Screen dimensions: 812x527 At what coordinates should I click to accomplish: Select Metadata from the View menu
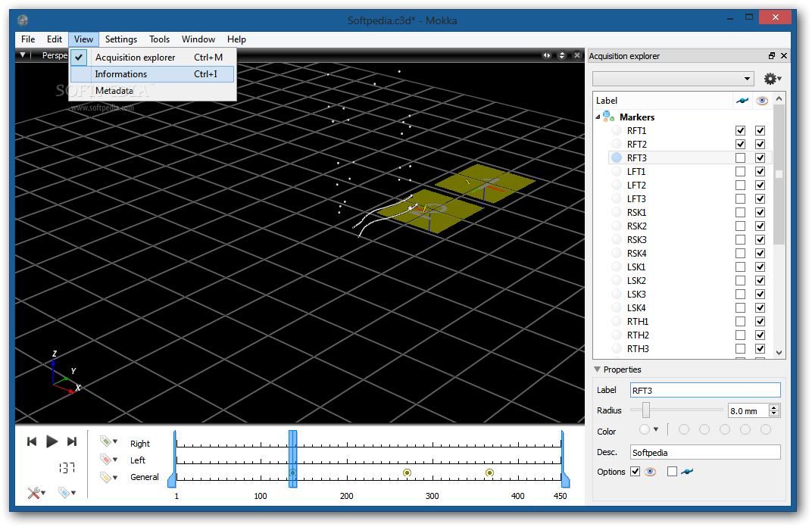pyautogui.click(x=152, y=91)
